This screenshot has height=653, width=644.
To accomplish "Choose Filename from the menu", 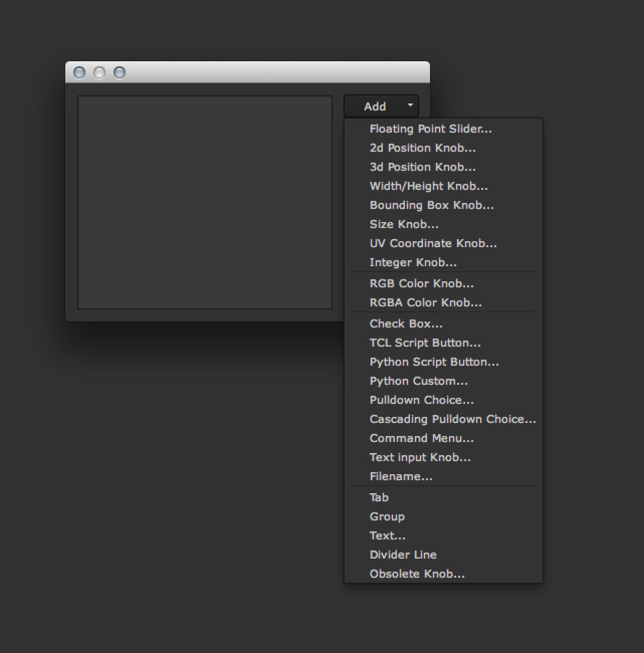I will 443,477.
